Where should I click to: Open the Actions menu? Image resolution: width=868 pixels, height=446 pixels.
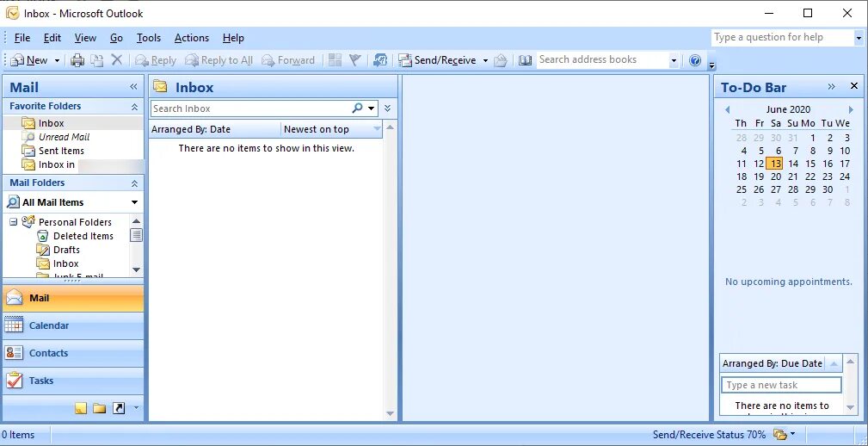tap(192, 38)
